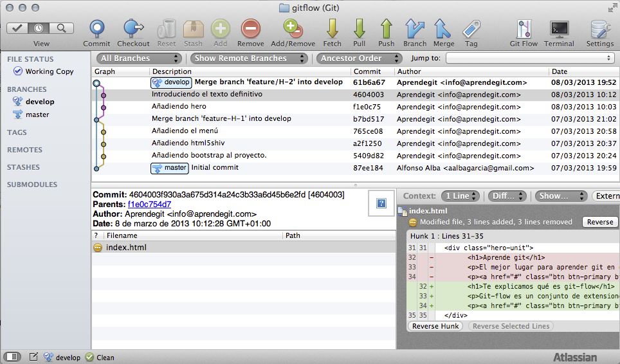Open parent commit link f1e0c754d7
Viewport: 620px width, 364px height.
pyautogui.click(x=149, y=205)
